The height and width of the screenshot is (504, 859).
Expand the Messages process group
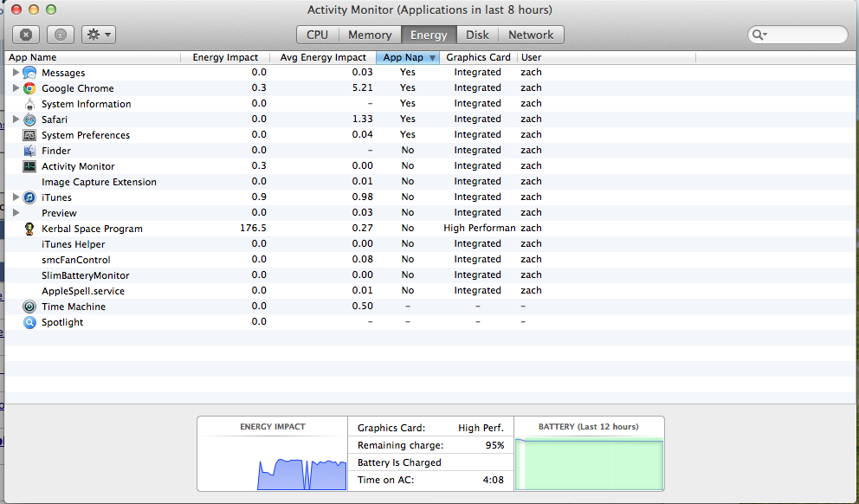click(x=16, y=73)
